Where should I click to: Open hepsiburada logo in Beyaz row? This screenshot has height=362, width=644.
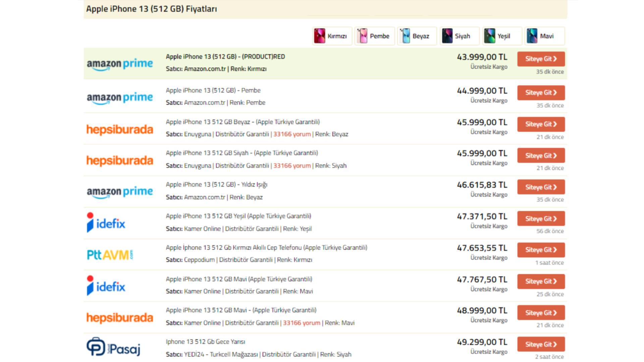[120, 129]
